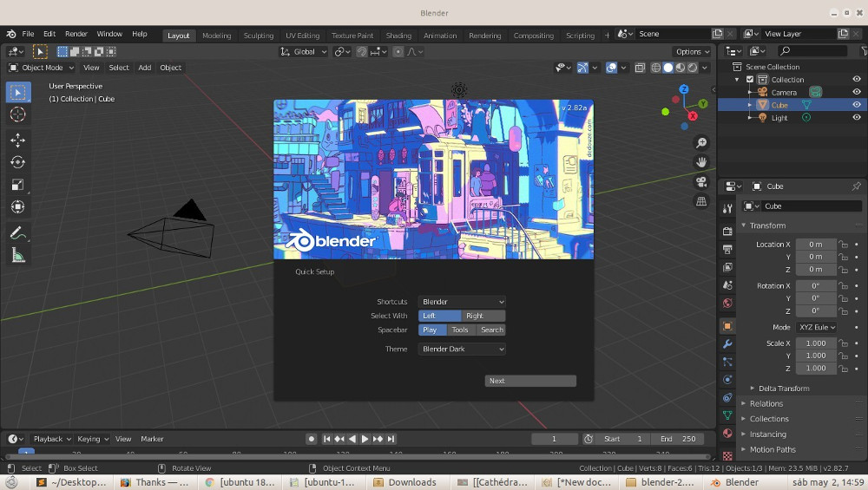Open the File menu
The image size is (868, 490).
point(28,34)
